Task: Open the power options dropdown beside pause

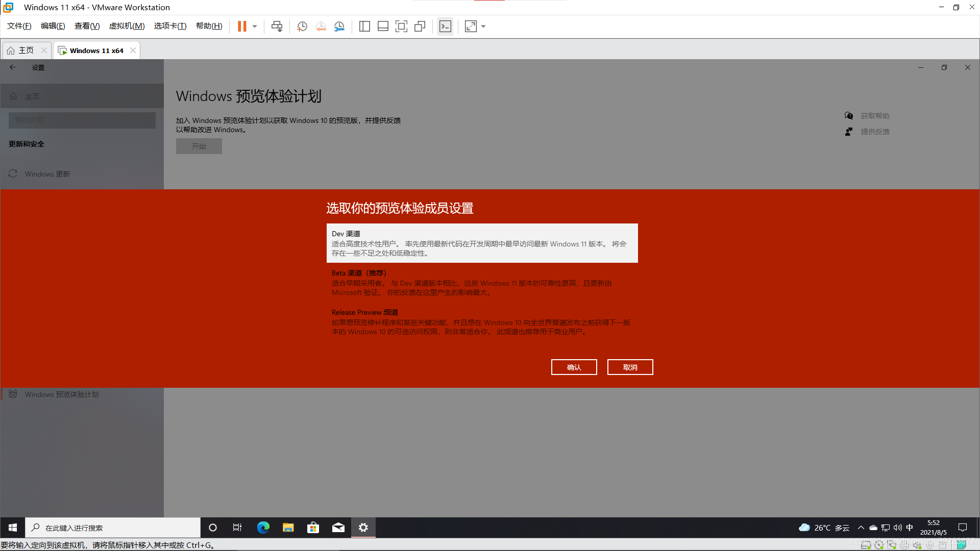Action: pyautogui.click(x=255, y=27)
